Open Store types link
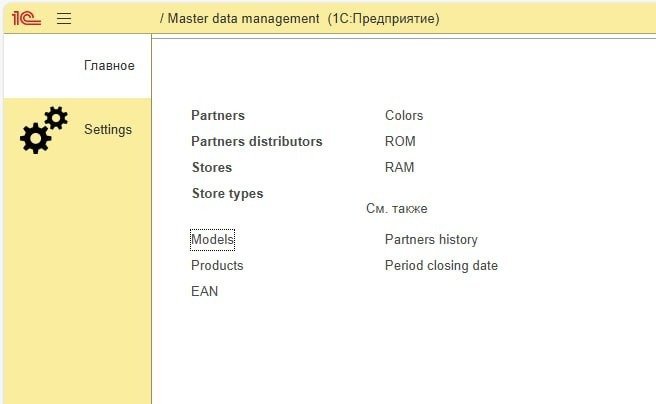Image resolution: width=656 pixels, height=404 pixels. point(228,194)
